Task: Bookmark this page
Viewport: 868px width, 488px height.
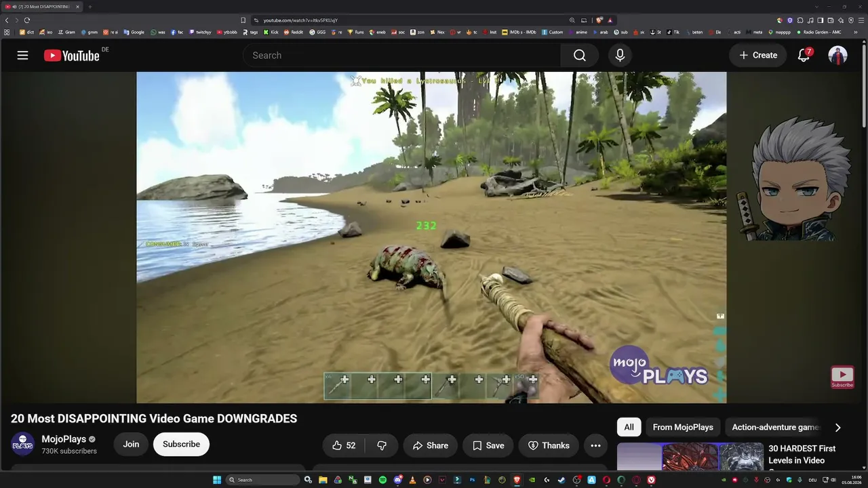Action: [243, 20]
